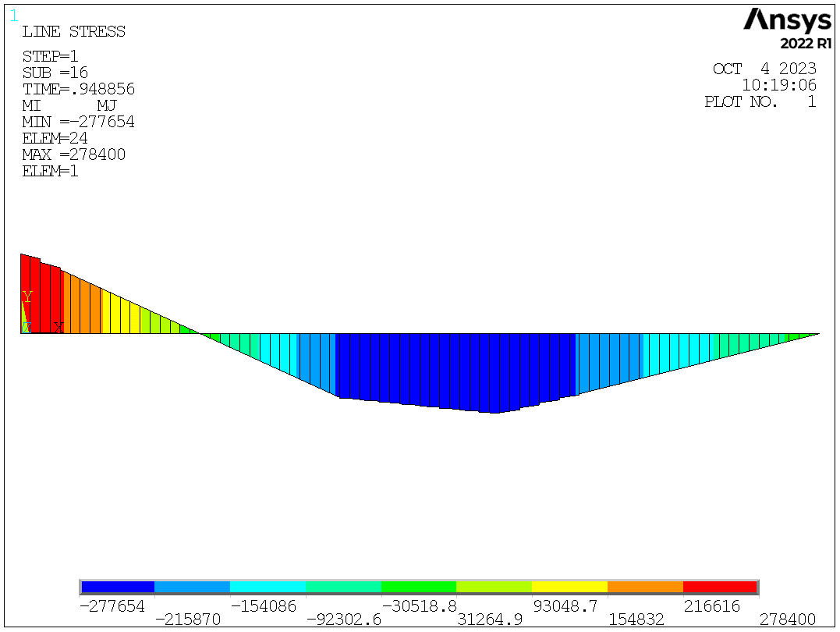840x632 pixels.
Task: Pick the yellow legend color band
Action: click(569, 587)
